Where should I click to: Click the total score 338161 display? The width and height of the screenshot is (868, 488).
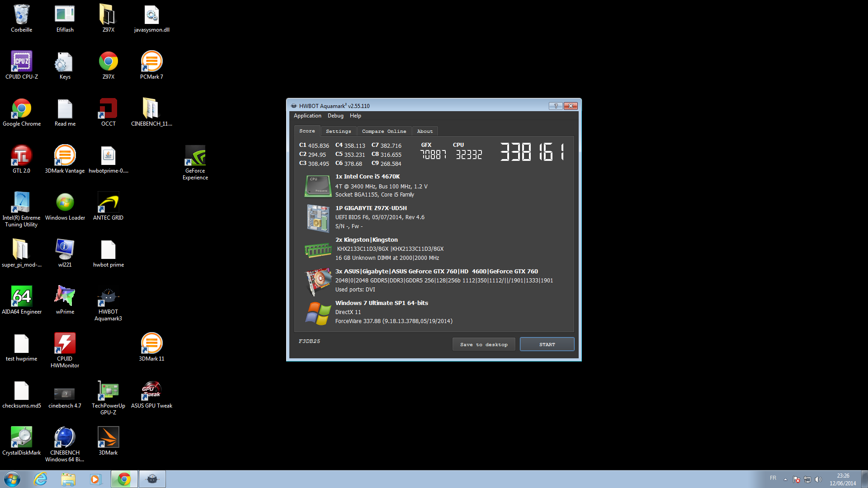(532, 152)
